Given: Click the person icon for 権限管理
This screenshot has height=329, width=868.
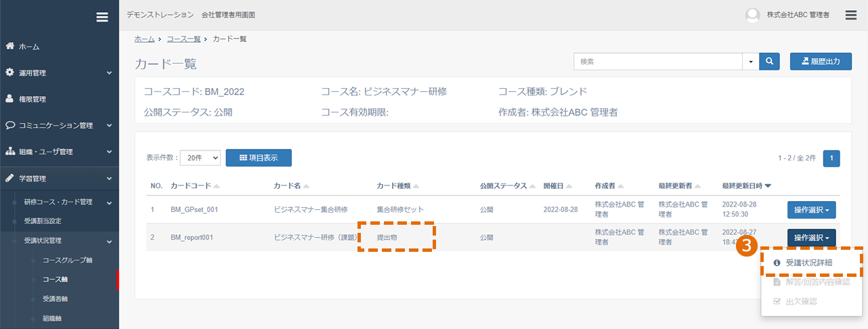Looking at the screenshot, I should (x=9, y=98).
